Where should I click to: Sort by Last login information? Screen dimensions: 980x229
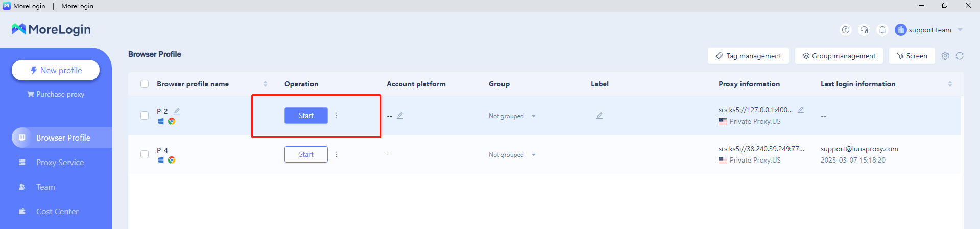click(x=950, y=84)
